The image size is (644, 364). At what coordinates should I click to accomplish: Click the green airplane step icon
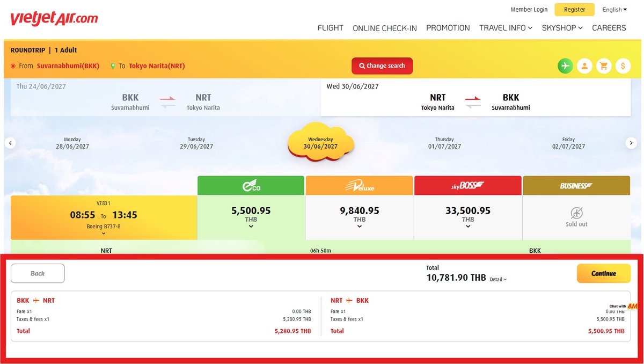point(565,66)
